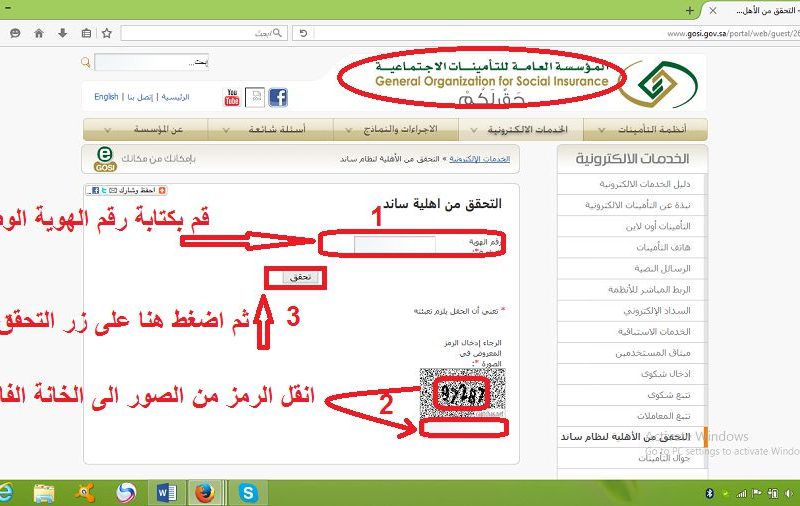
Task: Click the captcha code entry field
Action: [x=463, y=427]
